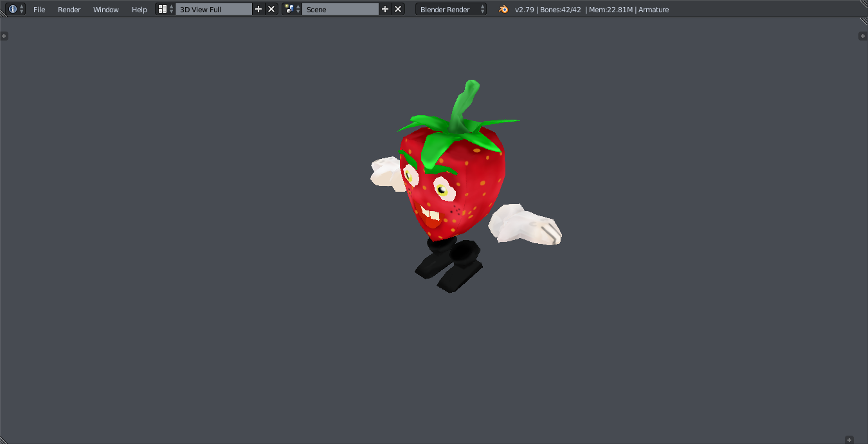Viewport: 868px width, 444px height.
Task: Add a new screen layout with the plus icon
Action: [258, 9]
